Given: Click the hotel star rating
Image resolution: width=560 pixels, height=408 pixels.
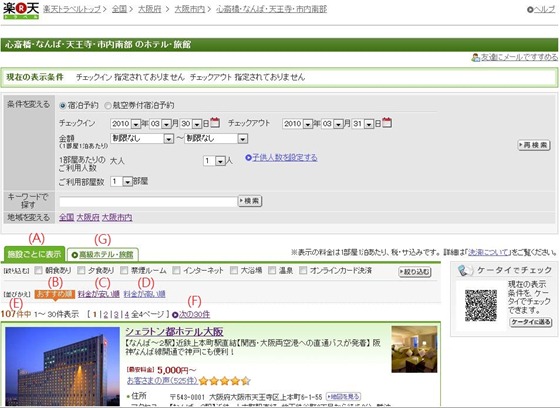Looking at the screenshot, I should [x=225, y=381].
